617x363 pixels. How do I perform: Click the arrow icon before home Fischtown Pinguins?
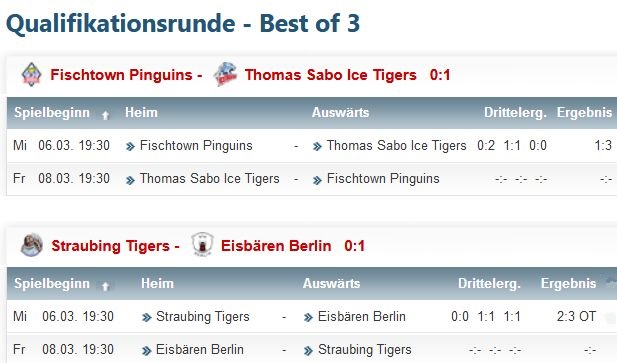130,147
